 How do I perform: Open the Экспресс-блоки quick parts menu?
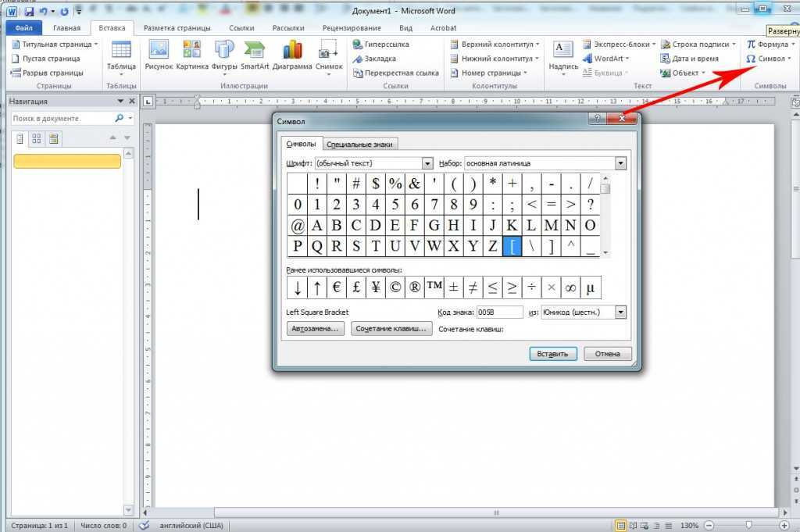[x=620, y=45]
